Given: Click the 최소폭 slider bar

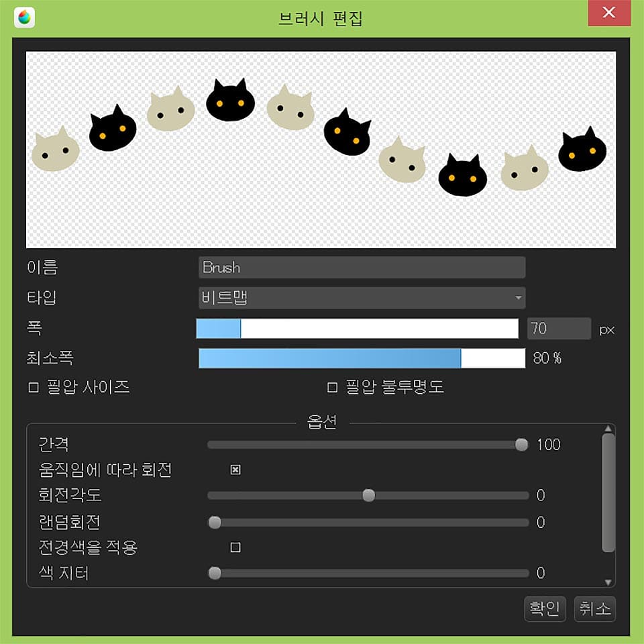Looking at the screenshot, I should pyautogui.click(x=362, y=358).
